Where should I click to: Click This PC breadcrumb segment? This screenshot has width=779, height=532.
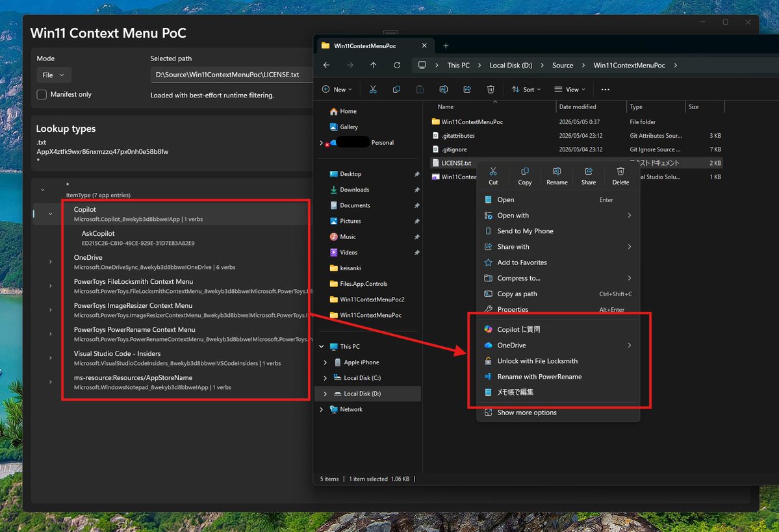[x=458, y=65]
